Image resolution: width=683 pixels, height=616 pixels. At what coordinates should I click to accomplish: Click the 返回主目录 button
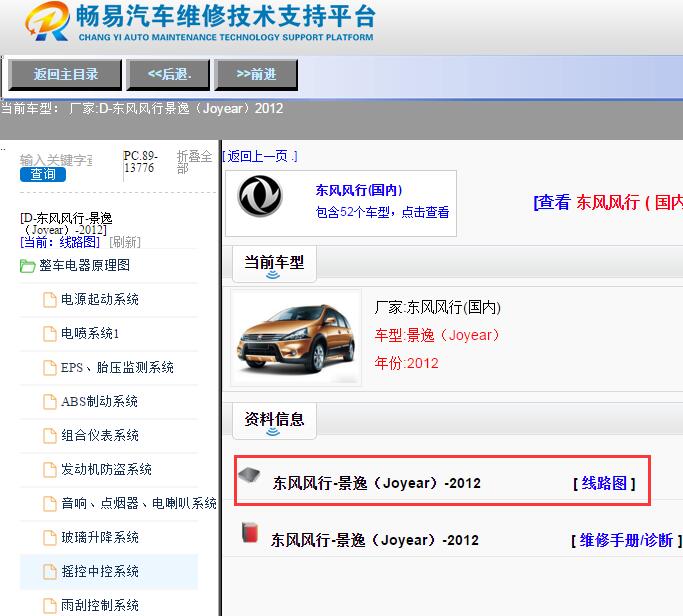click(65, 74)
